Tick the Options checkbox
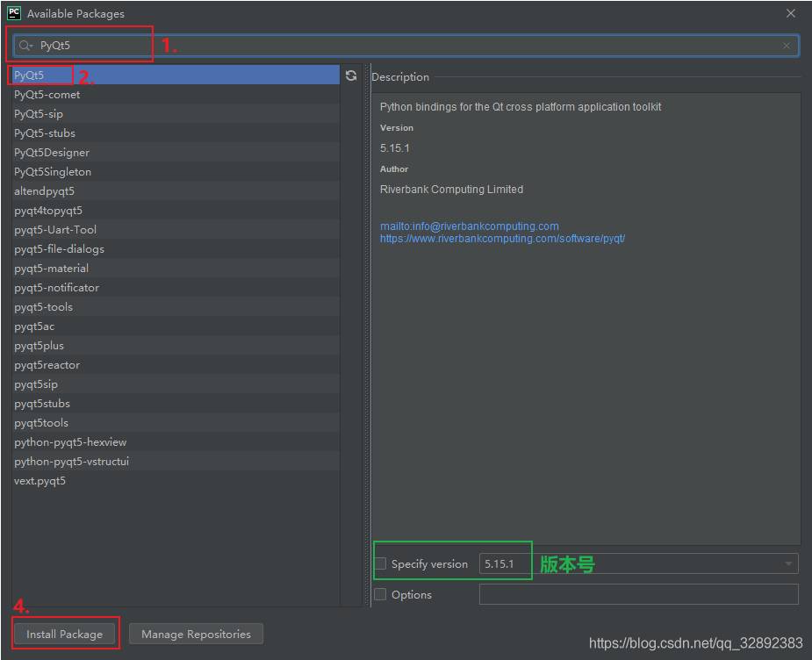812x660 pixels. [381, 594]
